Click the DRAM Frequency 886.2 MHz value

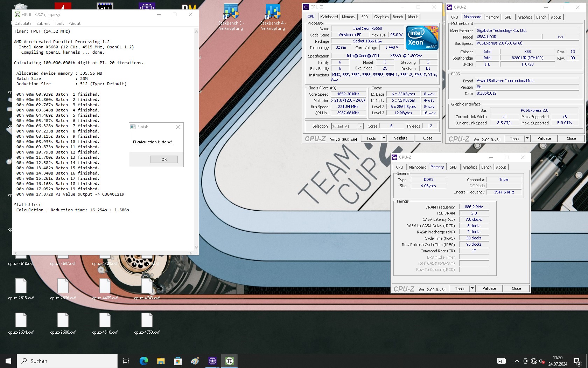[474, 207]
